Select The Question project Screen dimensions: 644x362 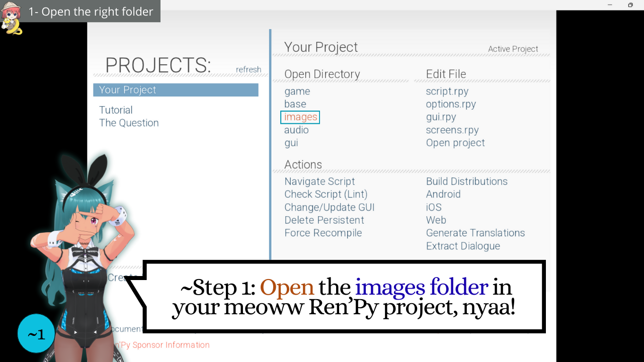tap(129, 123)
